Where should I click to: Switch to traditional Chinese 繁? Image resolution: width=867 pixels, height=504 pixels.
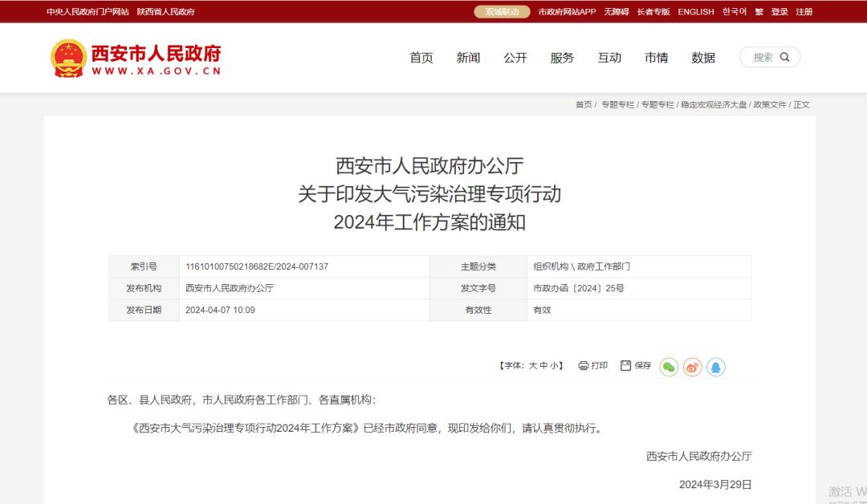pos(759,11)
